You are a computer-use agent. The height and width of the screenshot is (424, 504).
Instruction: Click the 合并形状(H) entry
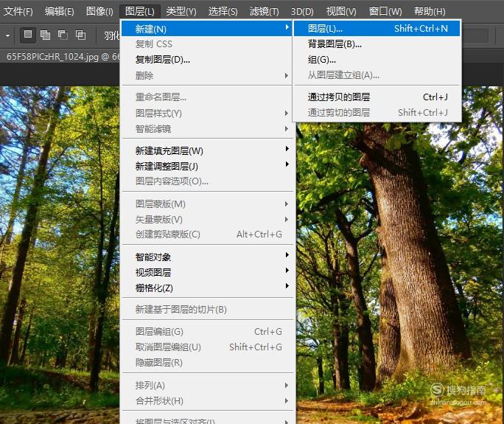pyautogui.click(x=207, y=401)
